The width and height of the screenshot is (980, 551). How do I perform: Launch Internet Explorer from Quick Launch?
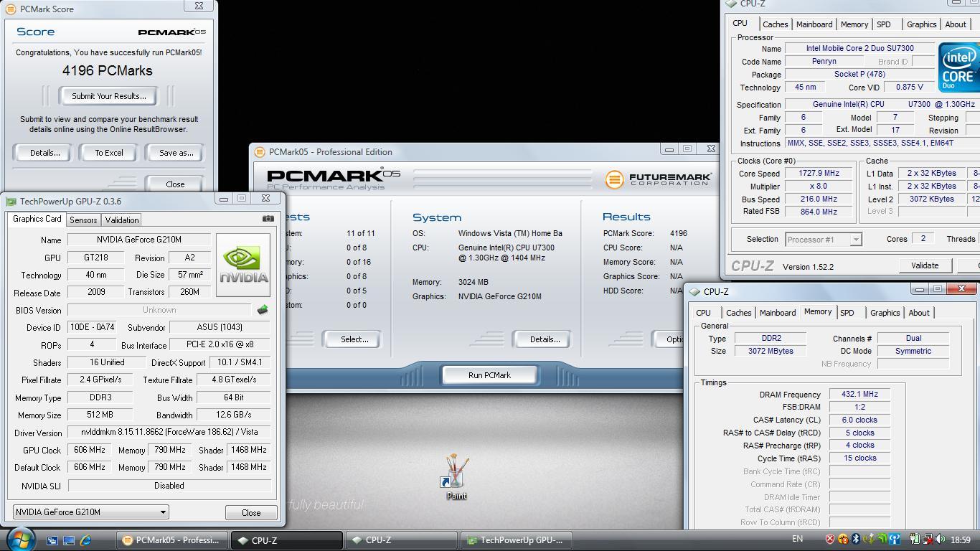point(86,540)
